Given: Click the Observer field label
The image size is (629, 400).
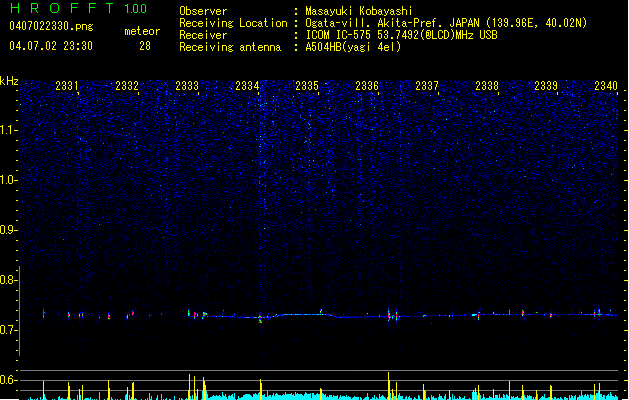Looking at the screenshot, I should 203,11.
